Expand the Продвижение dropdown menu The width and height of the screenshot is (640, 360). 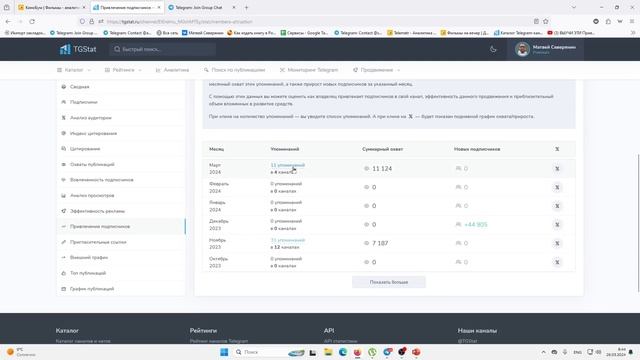pyautogui.click(x=377, y=70)
